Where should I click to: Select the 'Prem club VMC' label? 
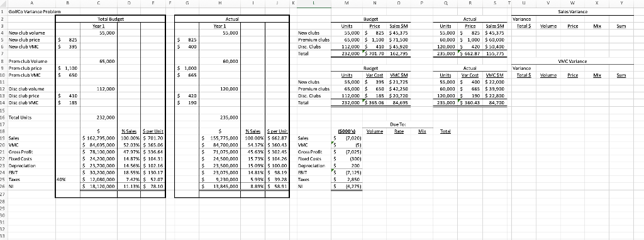[x=25, y=75]
